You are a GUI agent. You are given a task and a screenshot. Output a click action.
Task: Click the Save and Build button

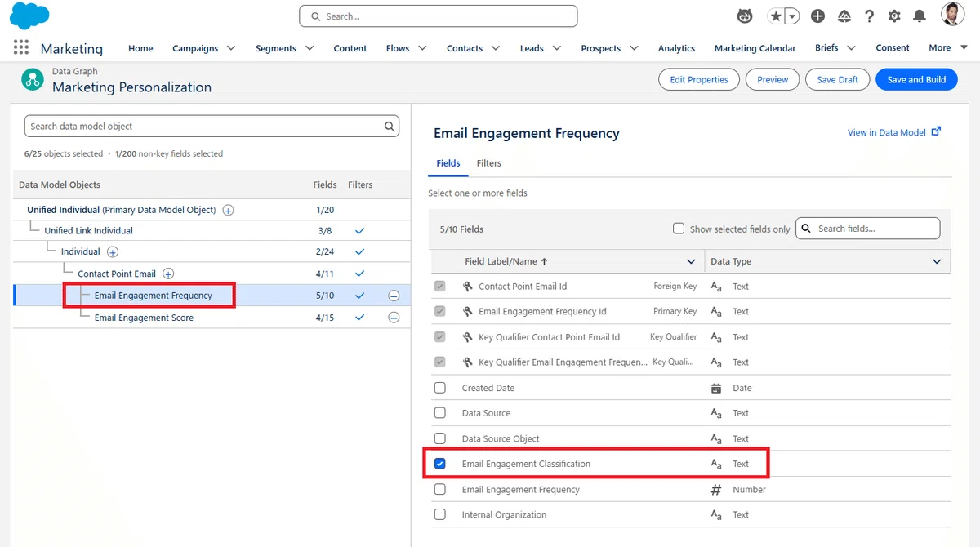click(x=916, y=79)
